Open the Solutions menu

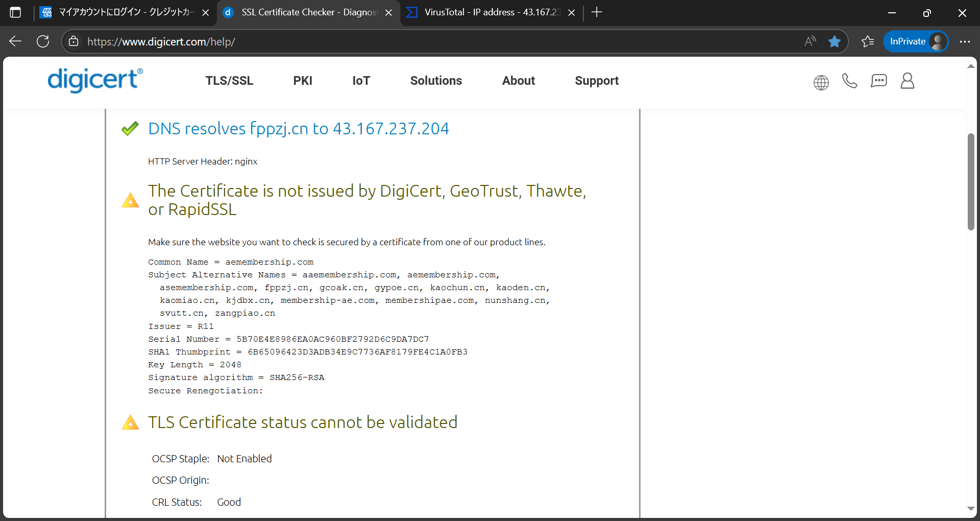(x=436, y=81)
